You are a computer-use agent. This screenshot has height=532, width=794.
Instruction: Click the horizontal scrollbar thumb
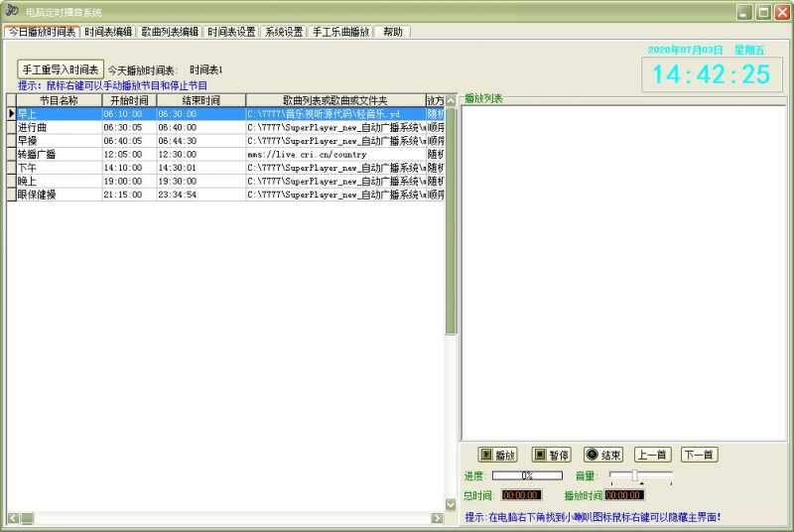[x=28, y=518]
